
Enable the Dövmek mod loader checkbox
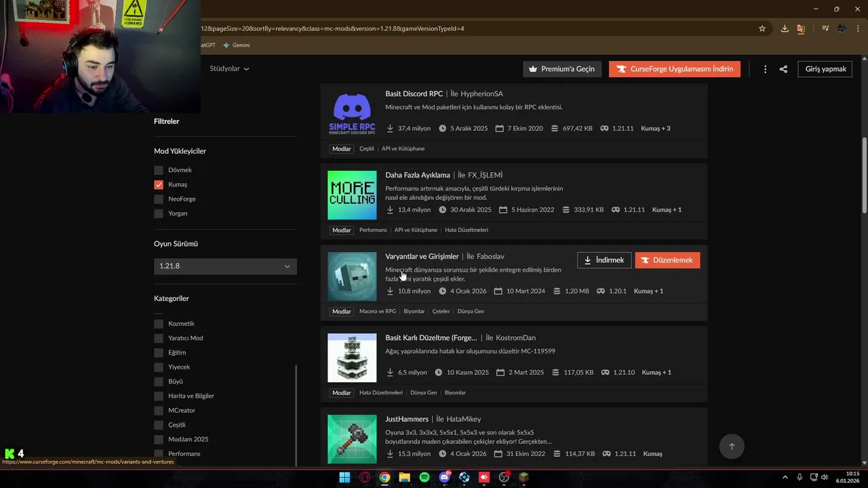click(159, 170)
